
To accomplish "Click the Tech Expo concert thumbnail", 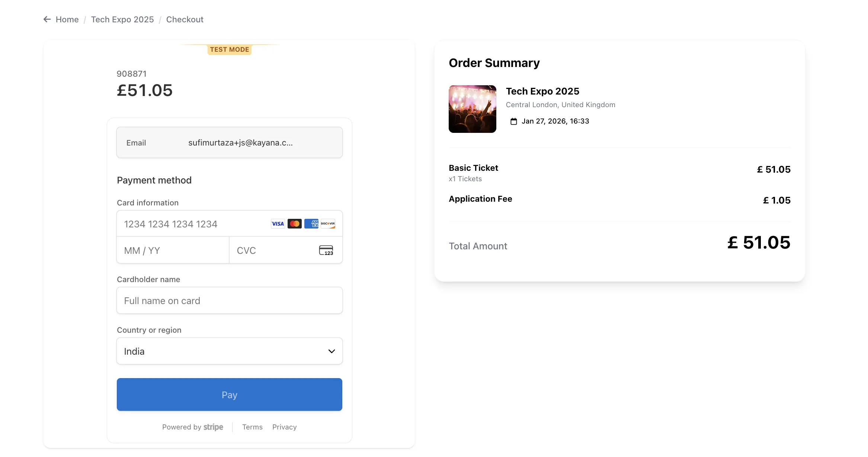I will [473, 109].
